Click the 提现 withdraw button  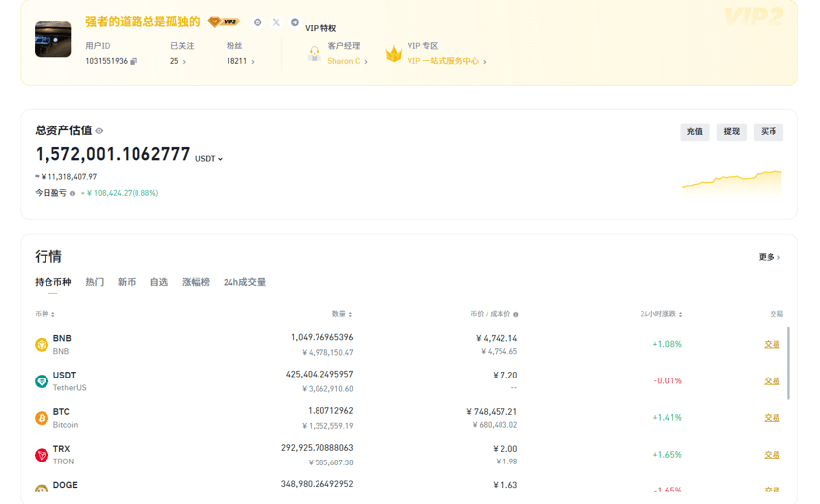732,132
